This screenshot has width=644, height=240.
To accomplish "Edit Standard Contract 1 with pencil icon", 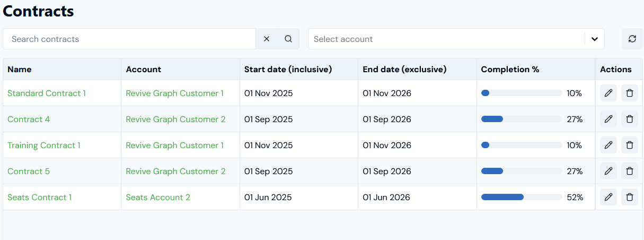I will (608, 93).
